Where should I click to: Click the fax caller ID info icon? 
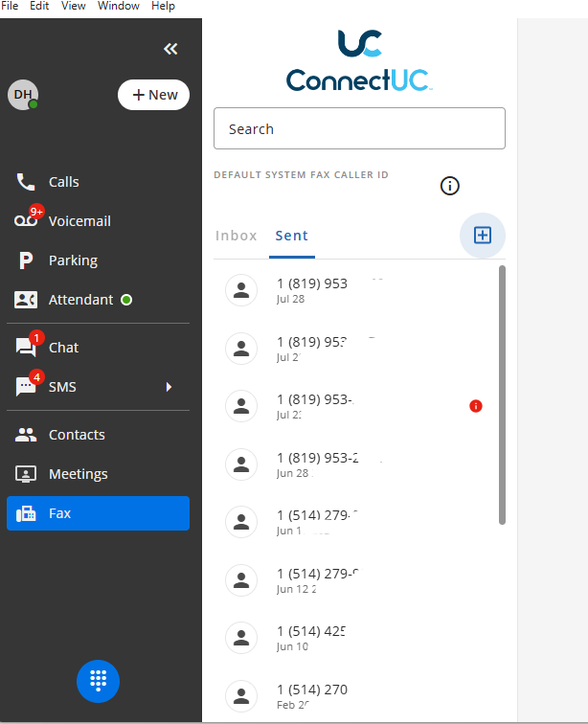pyautogui.click(x=449, y=186)
